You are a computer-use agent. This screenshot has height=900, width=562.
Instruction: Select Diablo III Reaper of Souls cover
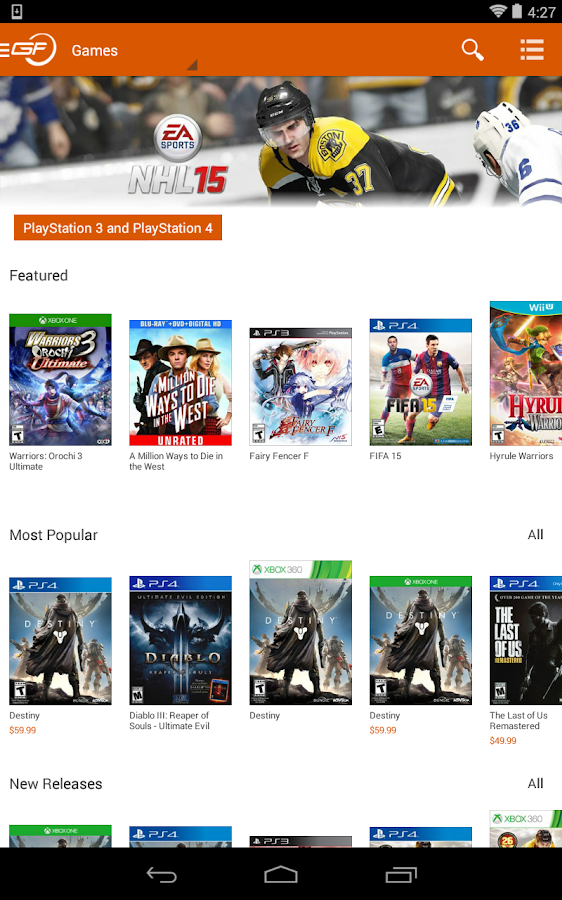pos(180,641)
